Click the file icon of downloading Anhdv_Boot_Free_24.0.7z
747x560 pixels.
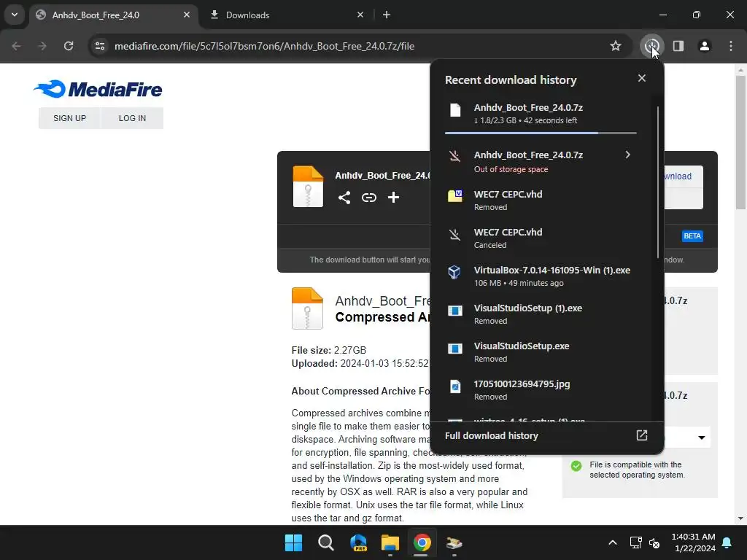[x=455, y=110]
